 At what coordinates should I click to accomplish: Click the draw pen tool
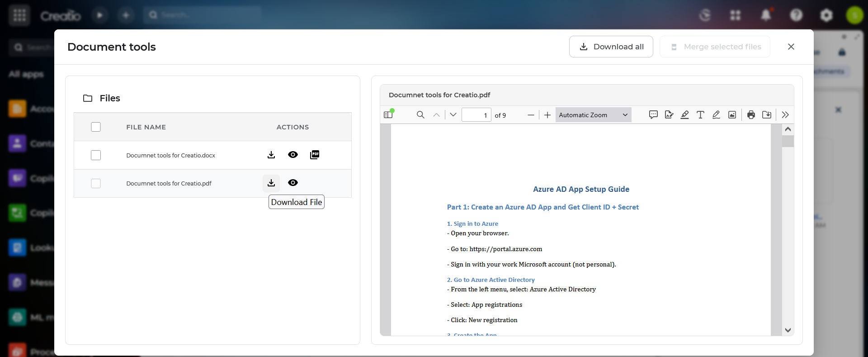coord(716,115)
